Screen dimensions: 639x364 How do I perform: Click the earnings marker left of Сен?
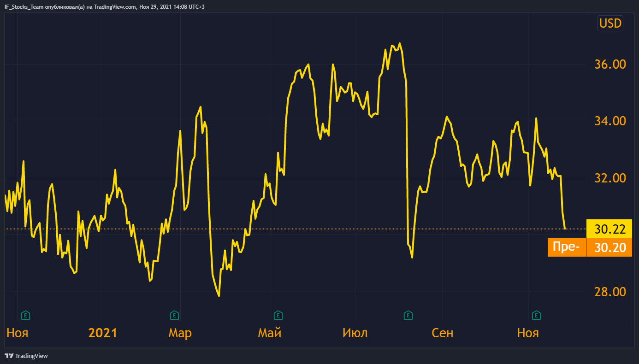(408, 316)
